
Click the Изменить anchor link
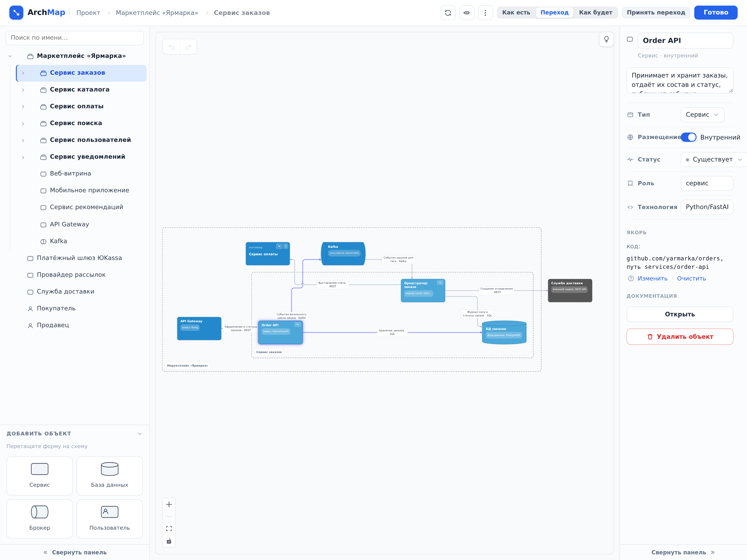(652, 278)
